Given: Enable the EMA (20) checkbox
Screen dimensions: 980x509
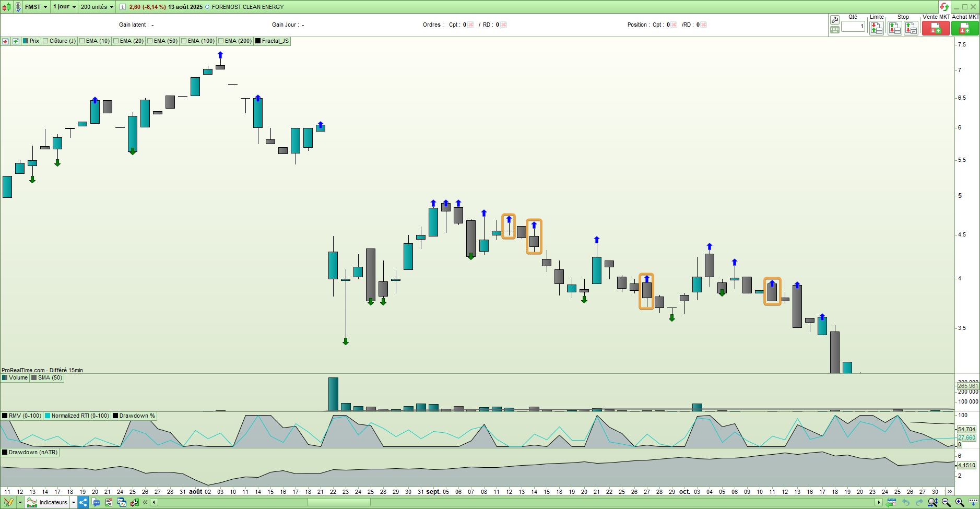Looking at the screenshot, I should [116, 41].
